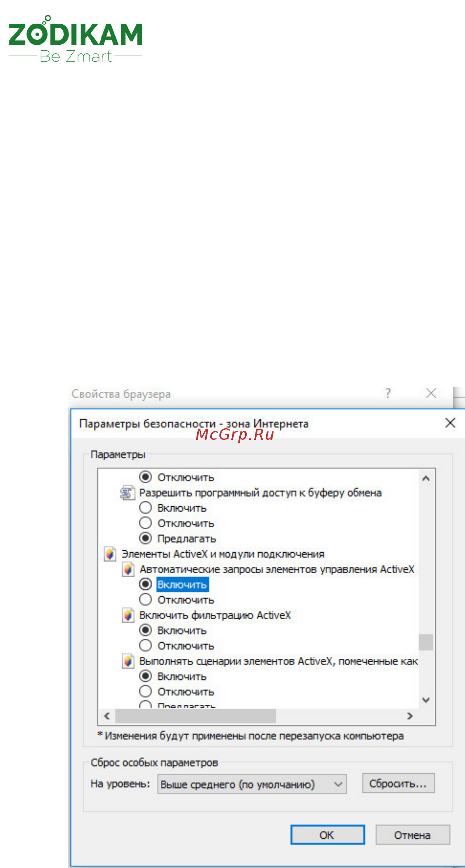Click the ActiveX elements group shield icon
Image resolution: width=465 pixels, height=868 pixels.
(110, 554)
